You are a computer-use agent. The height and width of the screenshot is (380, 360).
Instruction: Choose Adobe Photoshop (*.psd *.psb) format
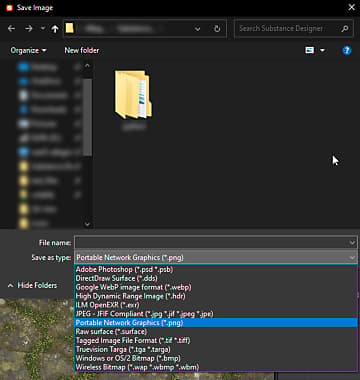216,269
